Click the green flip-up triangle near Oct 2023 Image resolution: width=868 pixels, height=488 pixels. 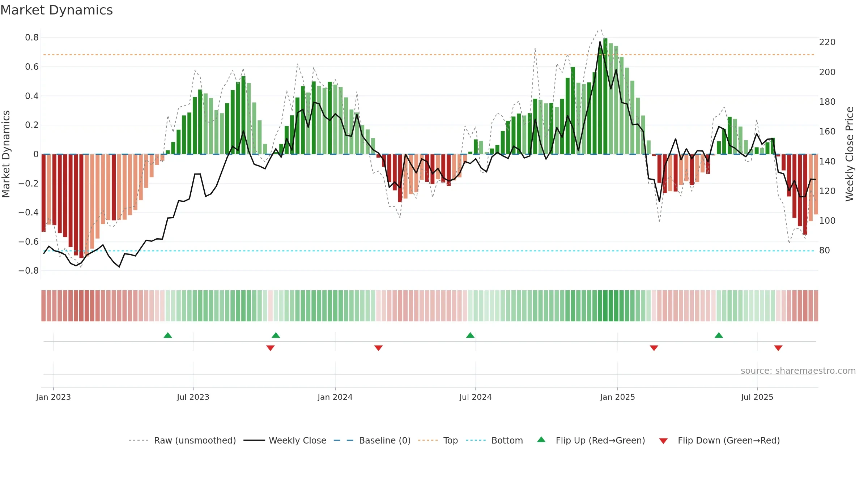[x=276, y=335]
